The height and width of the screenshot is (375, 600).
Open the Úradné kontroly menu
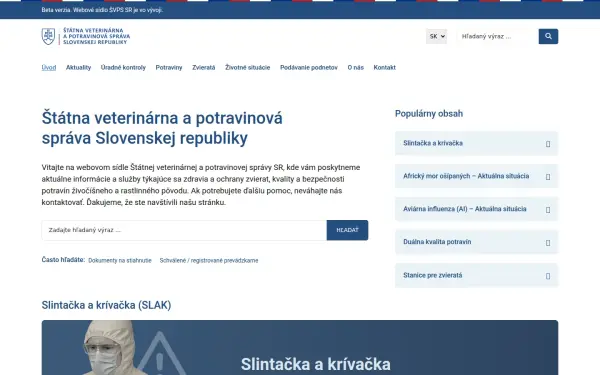123,67
